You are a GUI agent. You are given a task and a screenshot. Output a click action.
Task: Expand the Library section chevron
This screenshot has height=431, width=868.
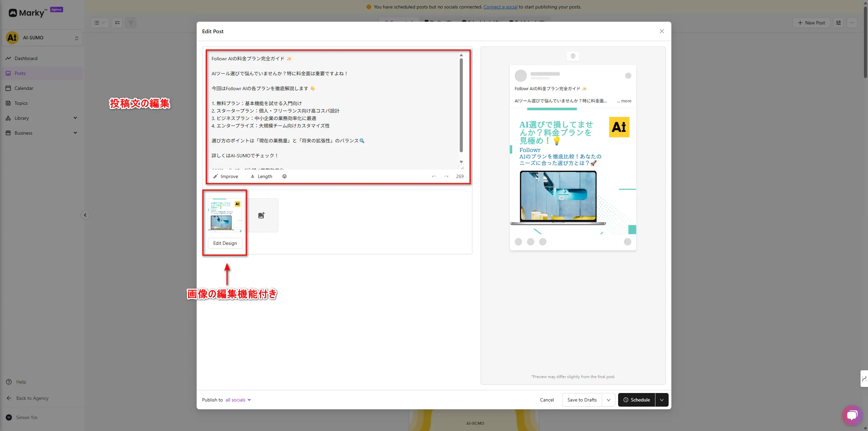[75, 118]
